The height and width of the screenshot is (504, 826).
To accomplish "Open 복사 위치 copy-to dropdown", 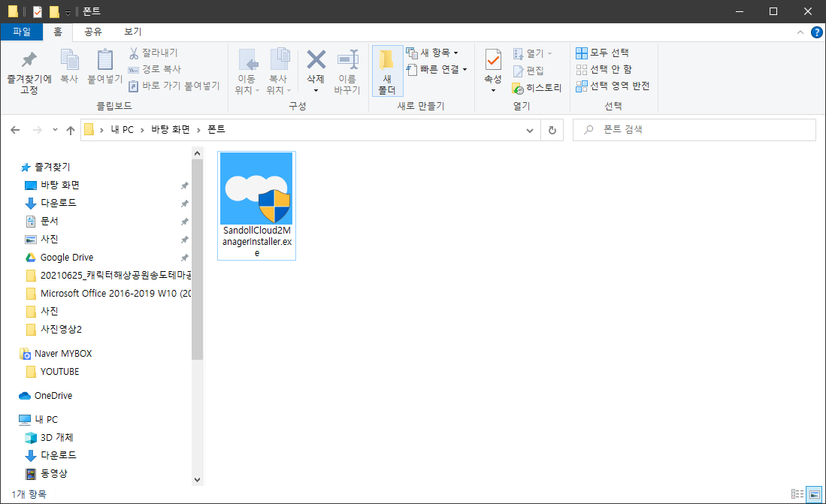I will 279,72.
